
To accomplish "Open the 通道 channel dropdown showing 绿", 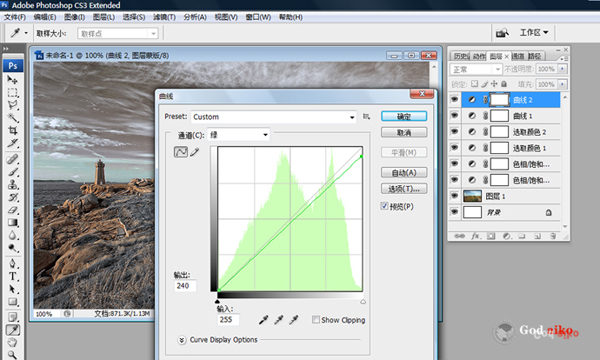I will pyautogui.click(x=238, y=135).
